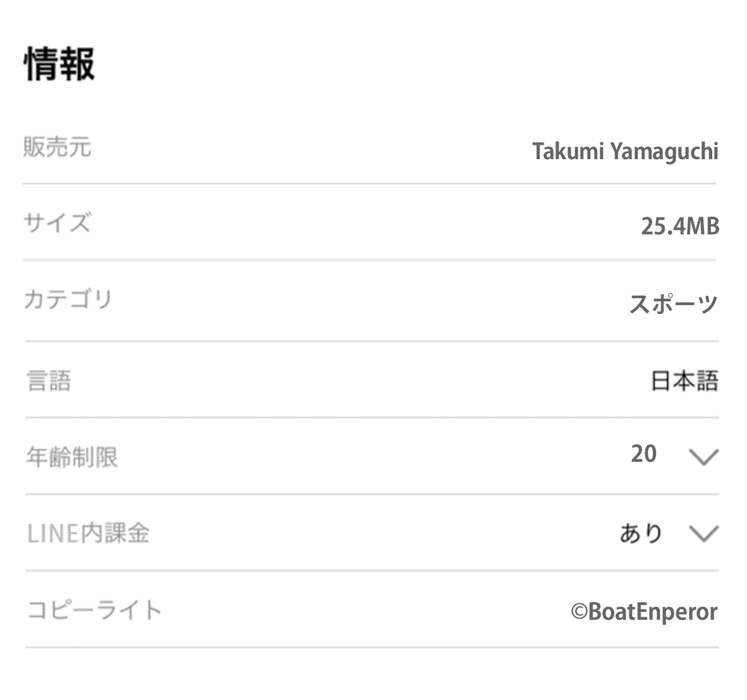The height and width of the screenshot is (700, 747).
Task: Click the © symbol before BoatEnperor
Action: (580, 612)
